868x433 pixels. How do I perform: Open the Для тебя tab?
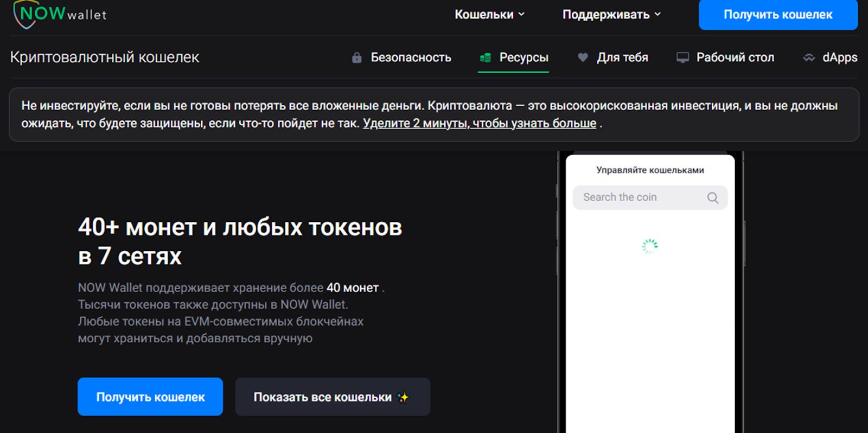613,58
